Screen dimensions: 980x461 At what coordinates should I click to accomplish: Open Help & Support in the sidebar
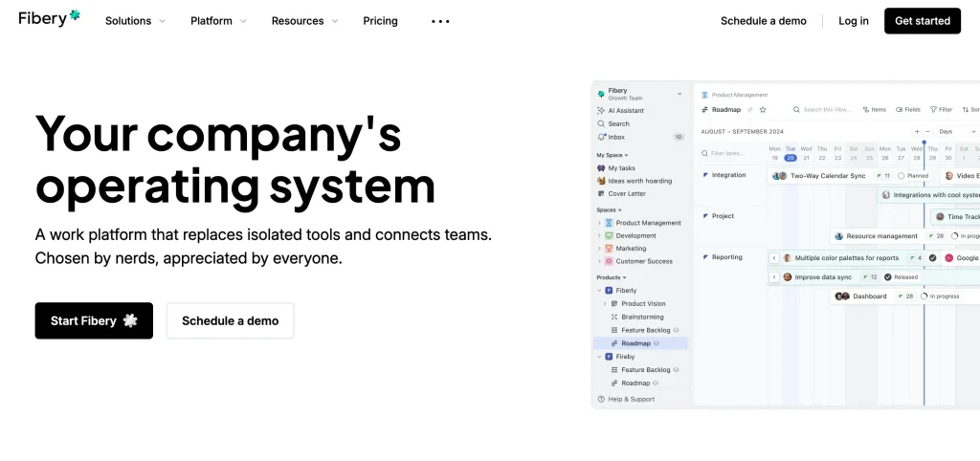(626, 399)
